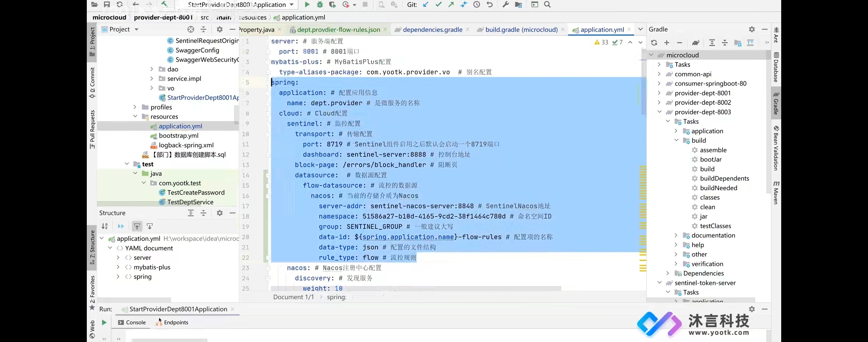
Task: Open the editor tabs overflow dropdown
Action: (641, 29)
